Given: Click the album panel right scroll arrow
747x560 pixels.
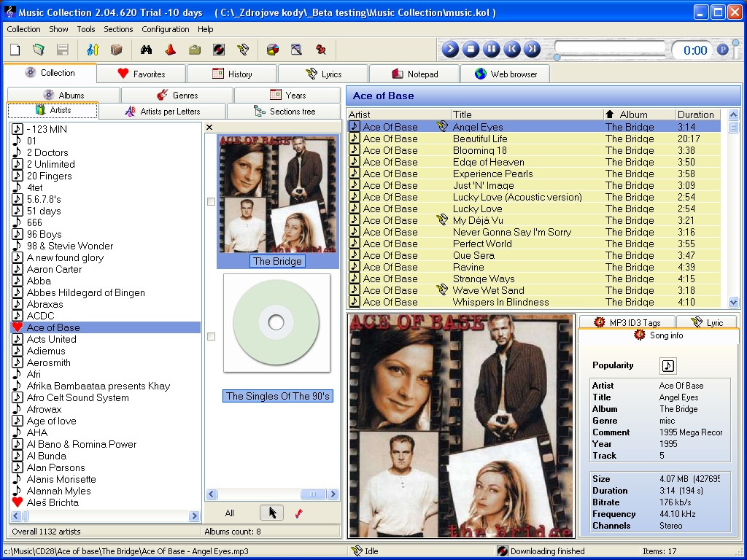Looking at the screenshot, I should tap(333, 494).
